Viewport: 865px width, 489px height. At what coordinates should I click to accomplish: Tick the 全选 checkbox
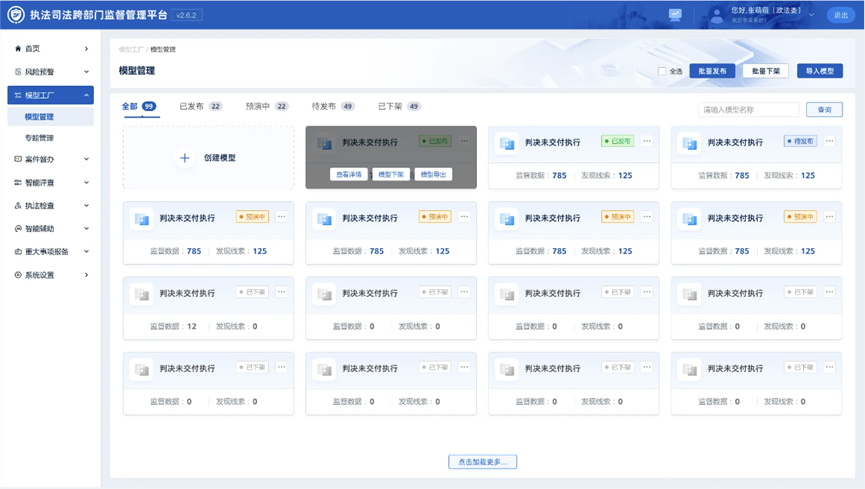click(x=662, y=71)
